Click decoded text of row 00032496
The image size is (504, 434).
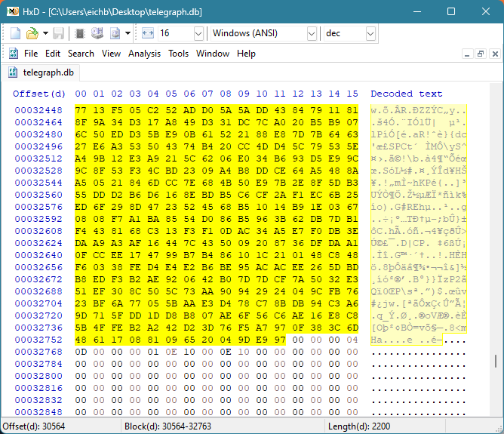point(419,146)
